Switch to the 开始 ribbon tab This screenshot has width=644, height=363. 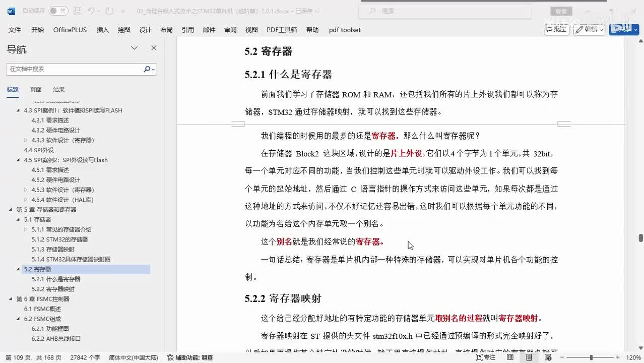(x=37, y=30)
